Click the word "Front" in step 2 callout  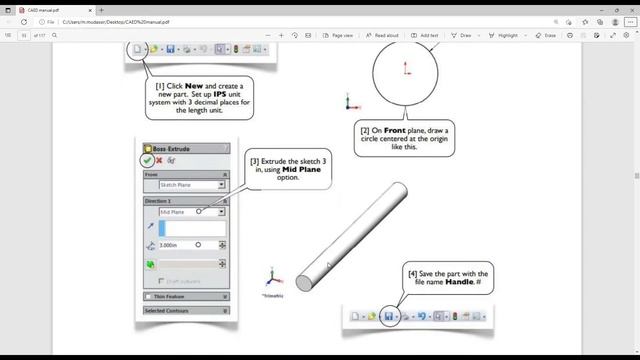(x=395, y=131)
